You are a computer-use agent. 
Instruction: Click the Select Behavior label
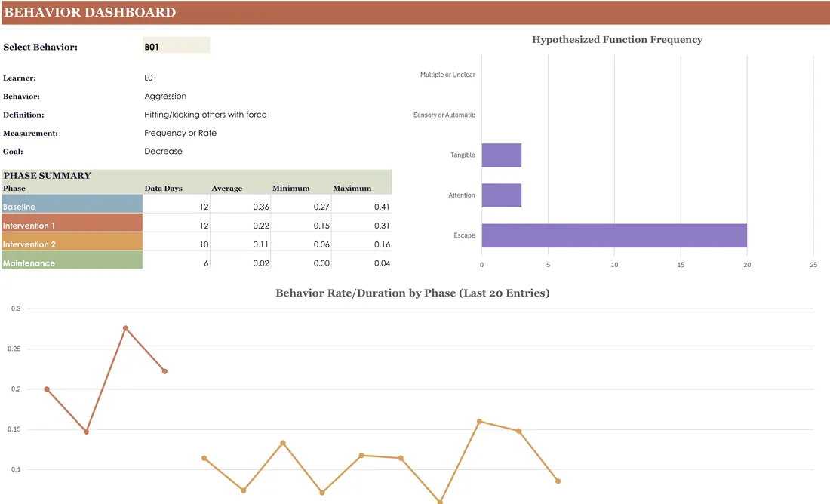coord(40,47)
